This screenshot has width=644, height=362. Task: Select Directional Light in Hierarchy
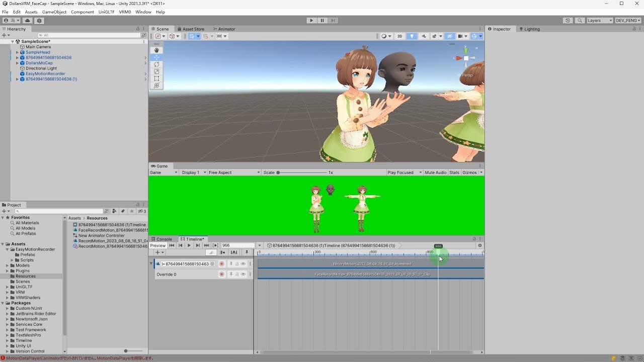tap(41, 68)
